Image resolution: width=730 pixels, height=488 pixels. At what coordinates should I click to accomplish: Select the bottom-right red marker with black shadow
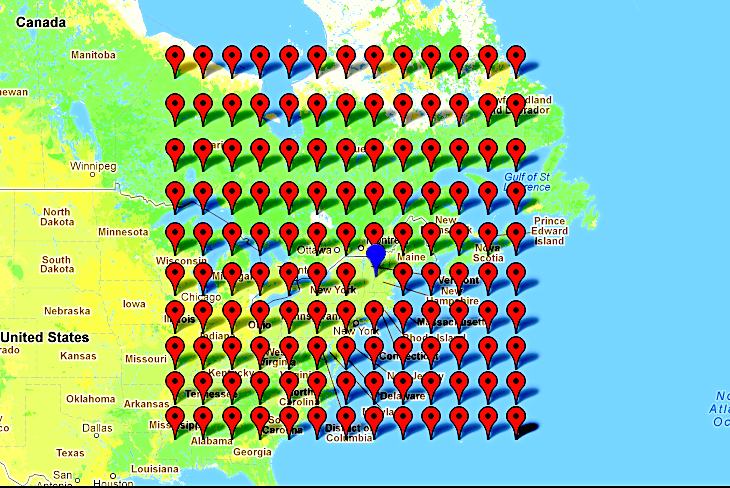point(516,422)
